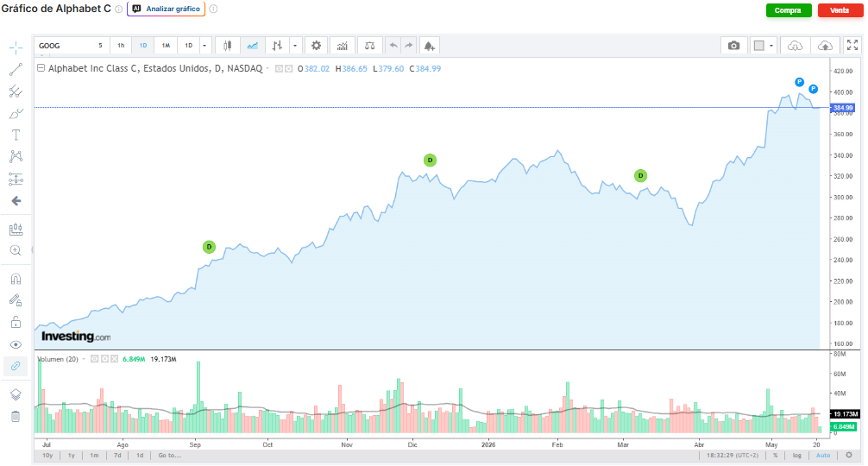Set date range to 10y
The height and width of the screenshot is (466, 868).
click(47, 456)
